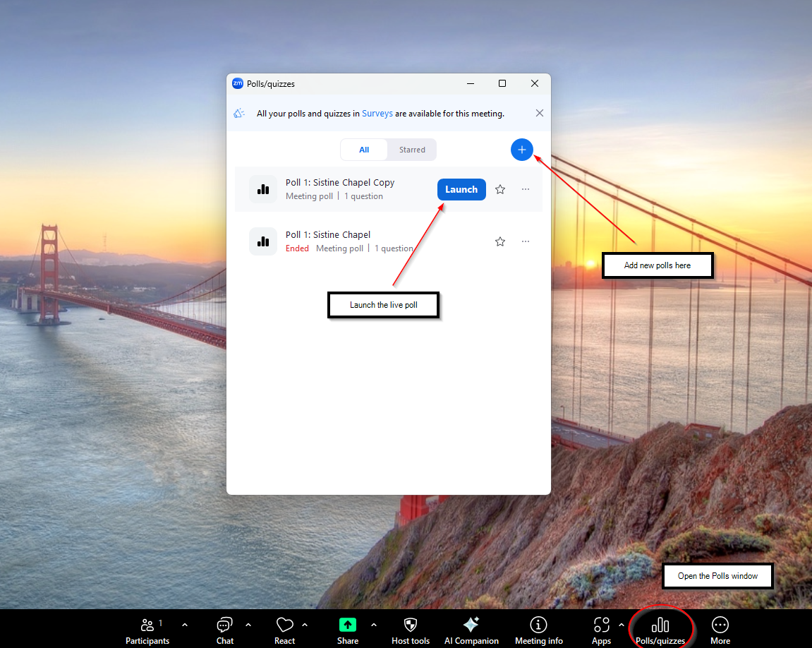Screen dimensions: 812x648
Task: Star the Sistine Chapel Copy poll
Action: 500,189
